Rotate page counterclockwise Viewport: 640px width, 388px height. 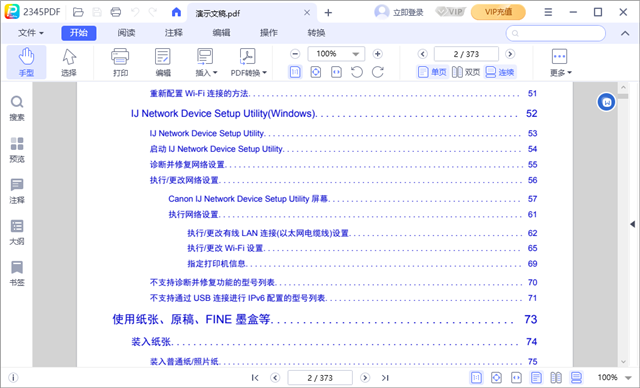tap(357, 72)
